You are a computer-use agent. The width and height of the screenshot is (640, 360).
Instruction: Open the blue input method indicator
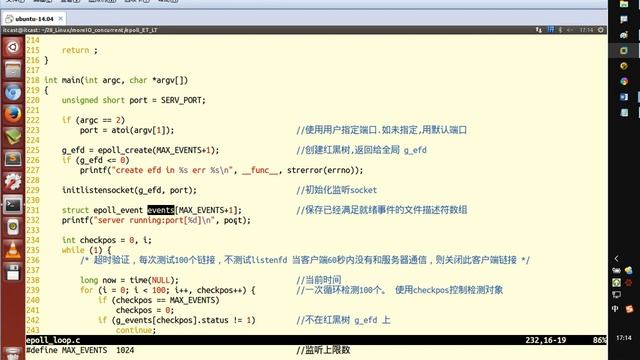click(x=551, y=30)
